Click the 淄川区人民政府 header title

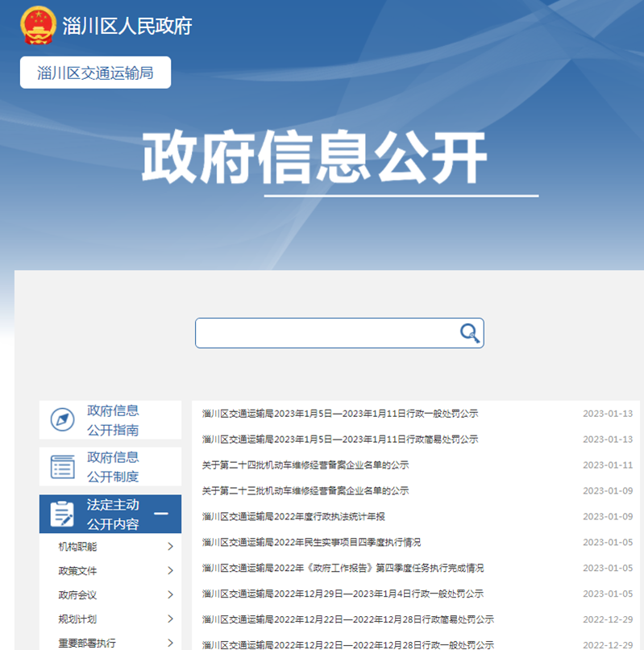[127, 26]
